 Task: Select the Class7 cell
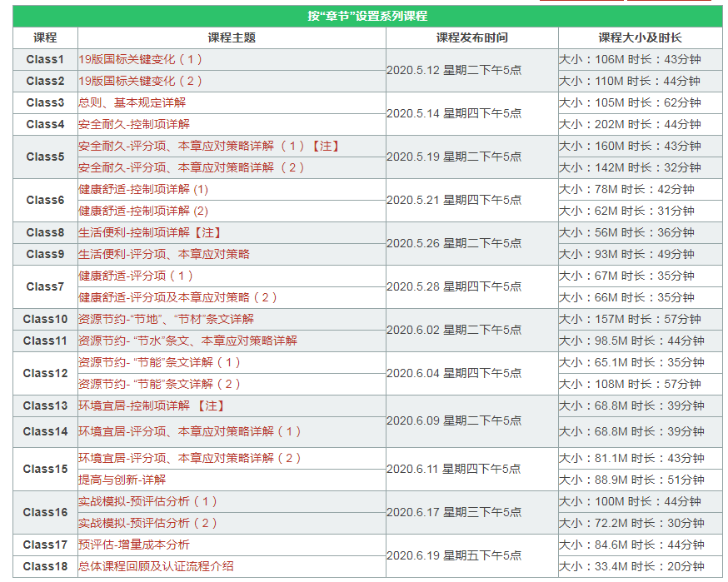tap(45, 286)
